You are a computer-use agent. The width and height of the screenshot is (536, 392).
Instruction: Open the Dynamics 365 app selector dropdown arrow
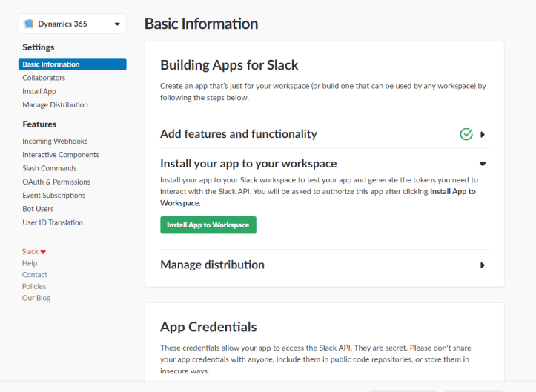click(117, 24)
